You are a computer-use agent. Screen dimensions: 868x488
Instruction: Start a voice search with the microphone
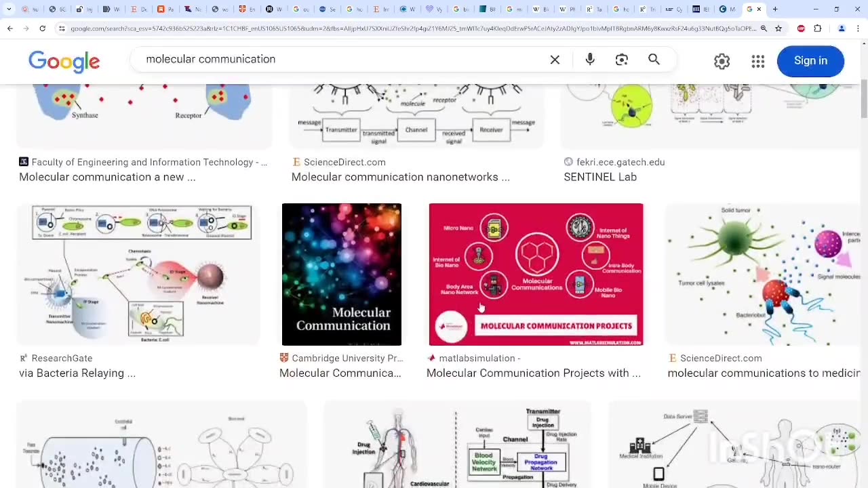(x=590, y=60)
